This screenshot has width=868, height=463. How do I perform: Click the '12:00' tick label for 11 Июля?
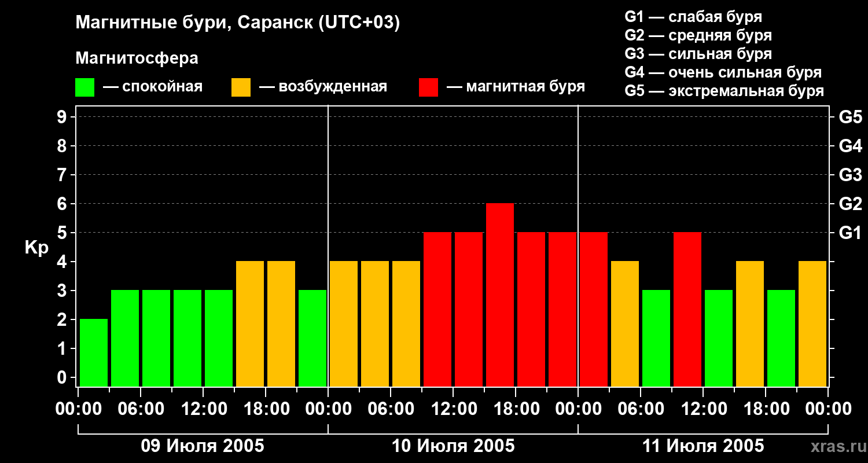point(703,409)
